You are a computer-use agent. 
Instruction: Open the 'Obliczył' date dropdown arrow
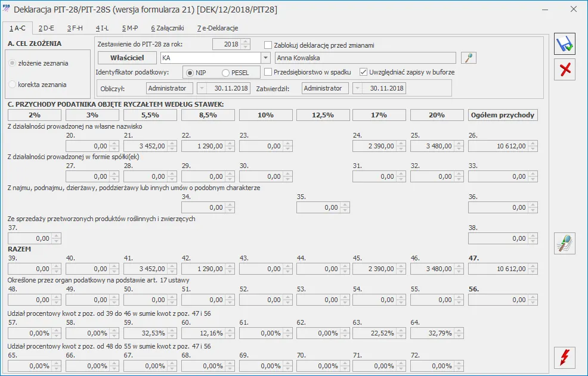click(x=202, y=88)
